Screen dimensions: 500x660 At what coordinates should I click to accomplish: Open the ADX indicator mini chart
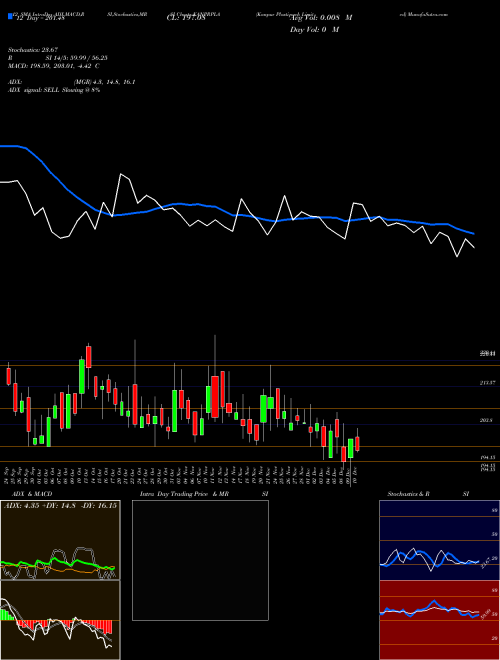60,540
